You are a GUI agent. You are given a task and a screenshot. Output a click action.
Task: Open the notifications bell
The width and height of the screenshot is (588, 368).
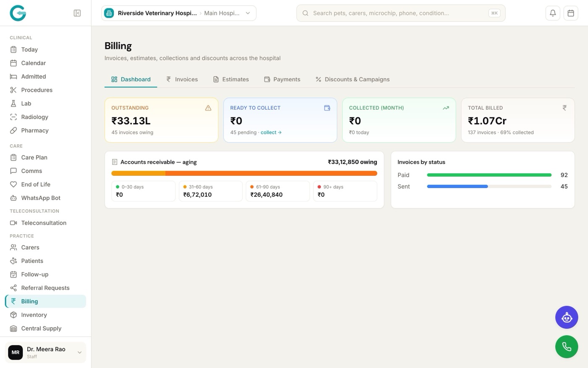[x=553, y=13]
